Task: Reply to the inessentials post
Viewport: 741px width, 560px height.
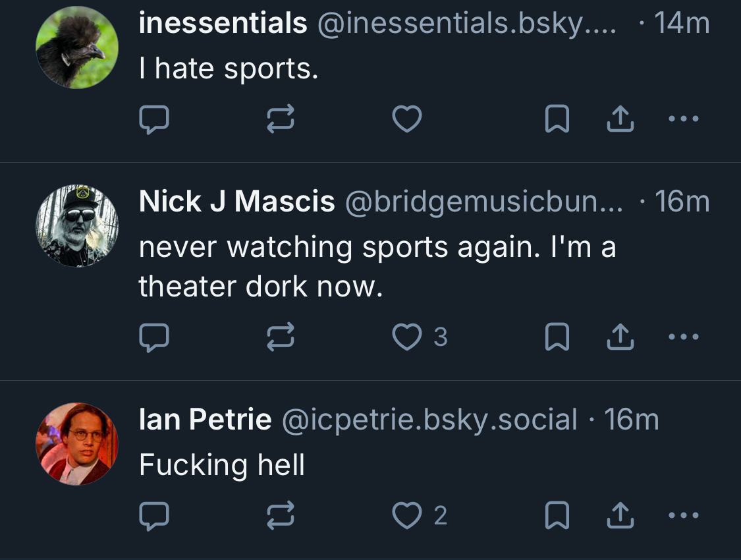Action: 155,119
